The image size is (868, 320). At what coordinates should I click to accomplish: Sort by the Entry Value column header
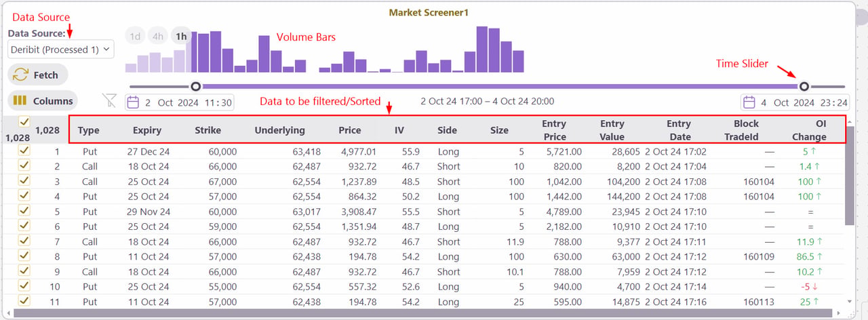[x=612, y=130]
